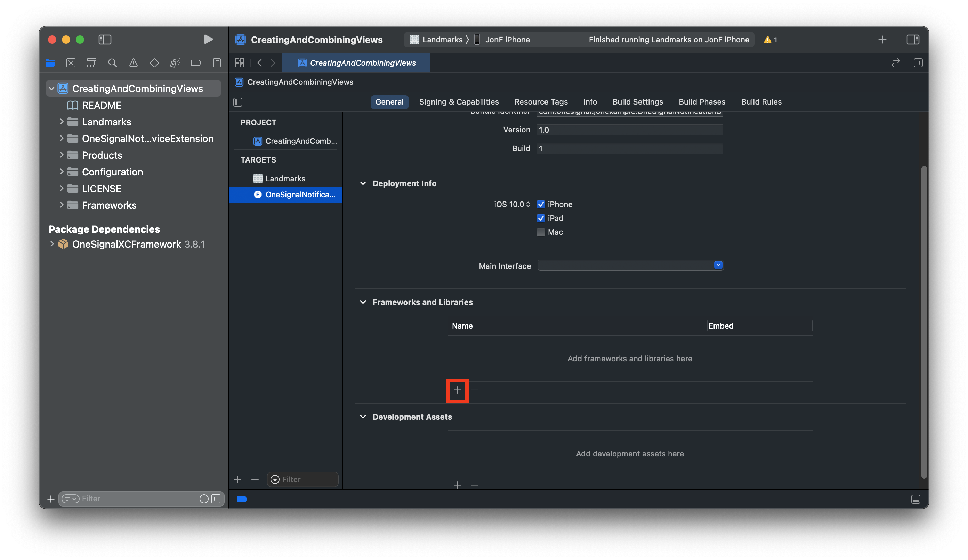Viewport: 968px width, 560px height.
Task: Click the yellow warning indicator in the status bar
Action: click(770, 40)
